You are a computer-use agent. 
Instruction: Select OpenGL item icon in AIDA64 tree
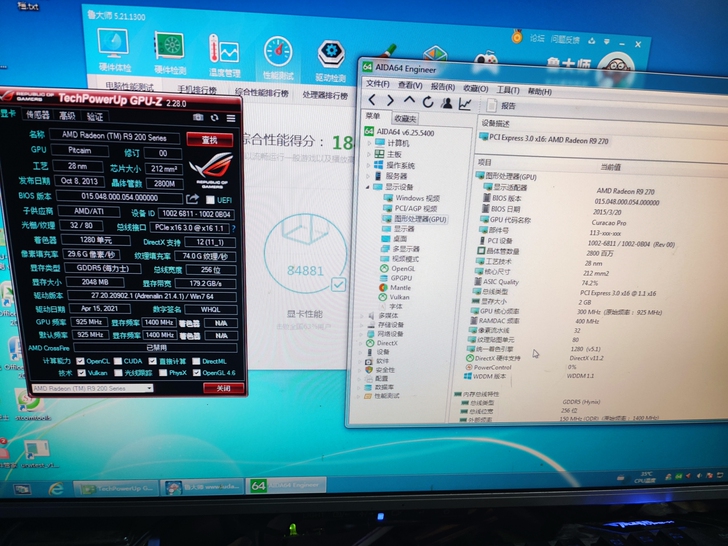pos(384,268)
